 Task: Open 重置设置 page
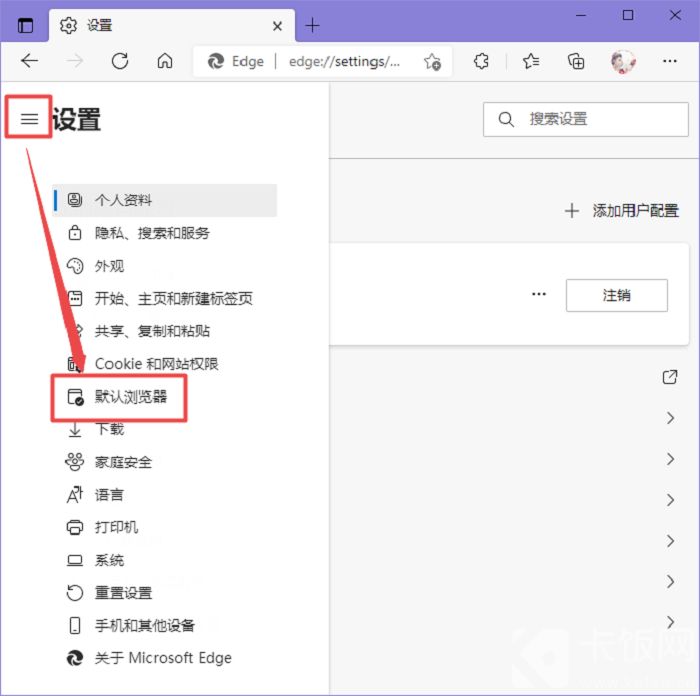[x=109, y=593]
